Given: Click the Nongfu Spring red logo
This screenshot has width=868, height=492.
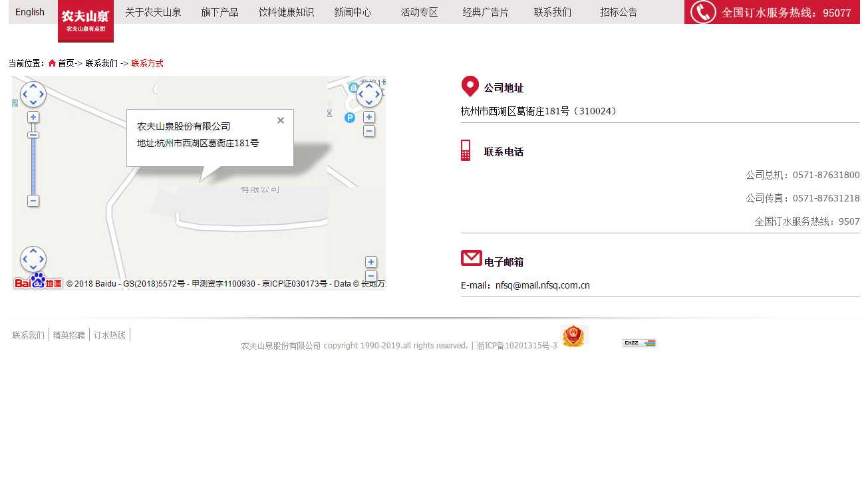Looking at the screenshot, I should [86, 21].
